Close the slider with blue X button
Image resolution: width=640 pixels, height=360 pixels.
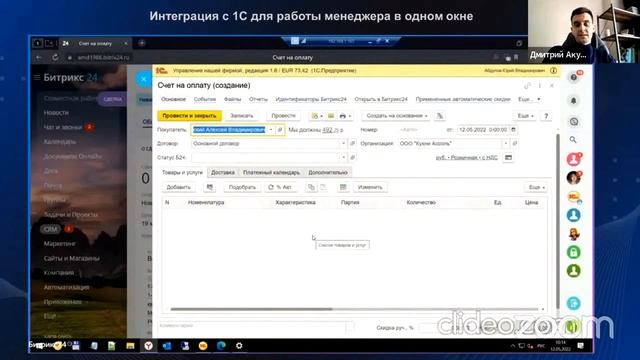[x=144, y=79]
